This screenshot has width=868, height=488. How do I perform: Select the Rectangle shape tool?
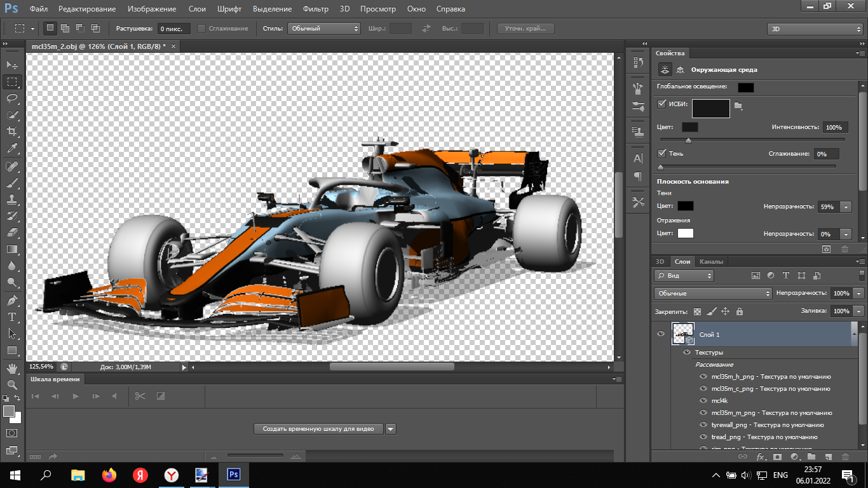point(12,350)
